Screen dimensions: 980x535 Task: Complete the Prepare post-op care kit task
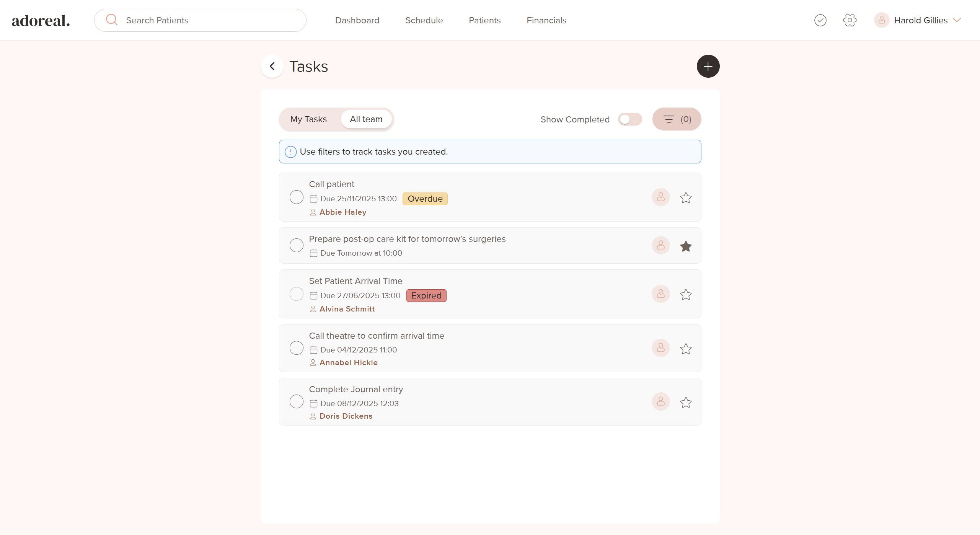(x=296, y=245)
